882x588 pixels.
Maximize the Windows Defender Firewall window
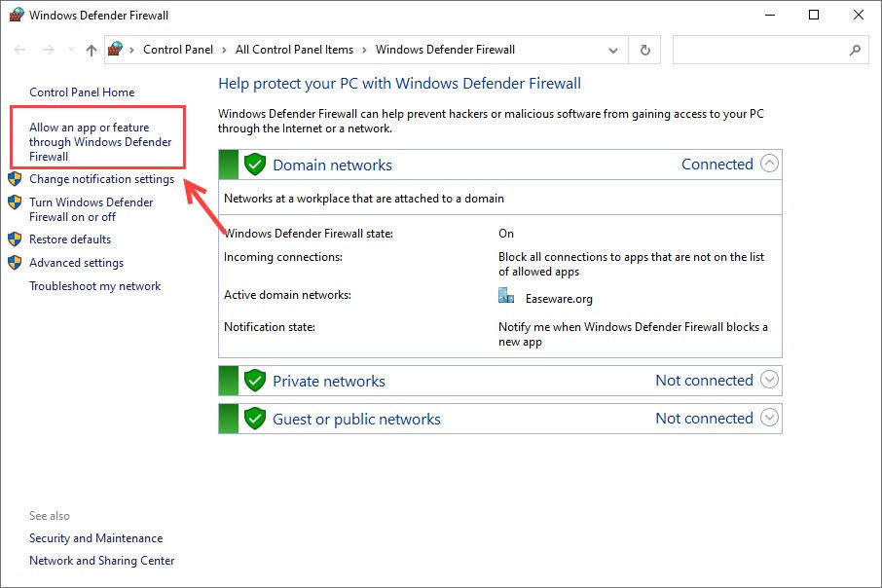pyautogui.click(x=814, y=16)
